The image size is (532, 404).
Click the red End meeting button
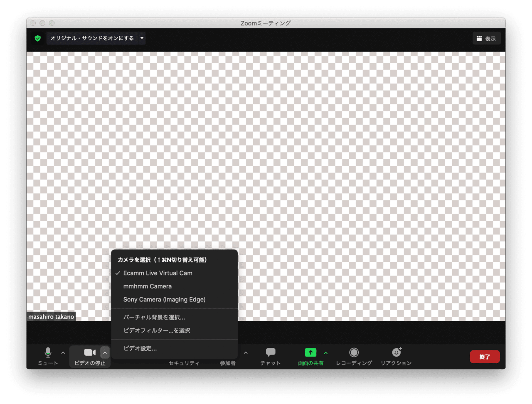tap(485, 357)
